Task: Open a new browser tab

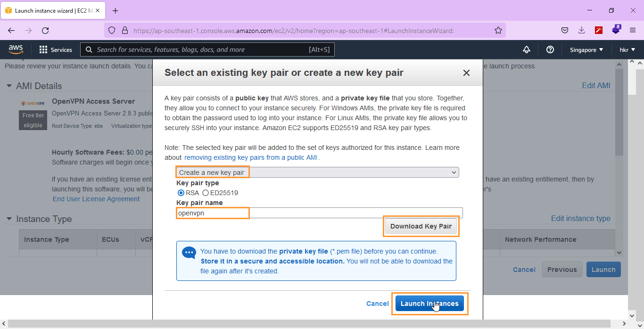Action: [116, 10]
